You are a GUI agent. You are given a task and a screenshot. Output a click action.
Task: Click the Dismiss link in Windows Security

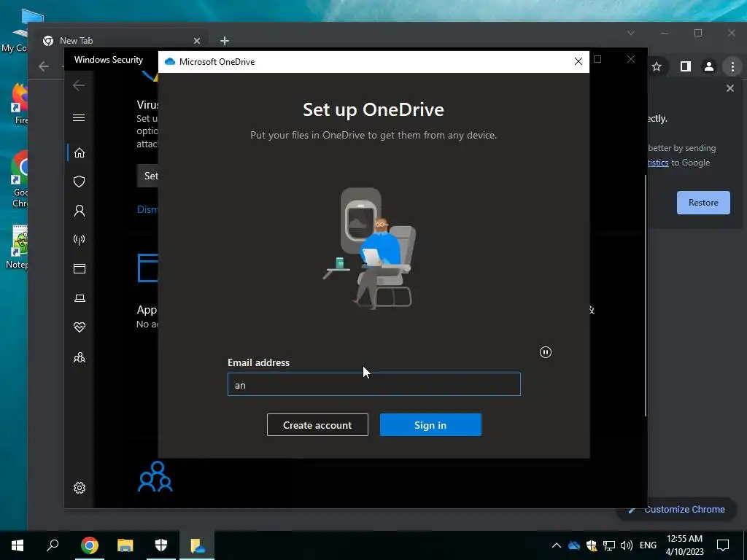coord(147,209)
